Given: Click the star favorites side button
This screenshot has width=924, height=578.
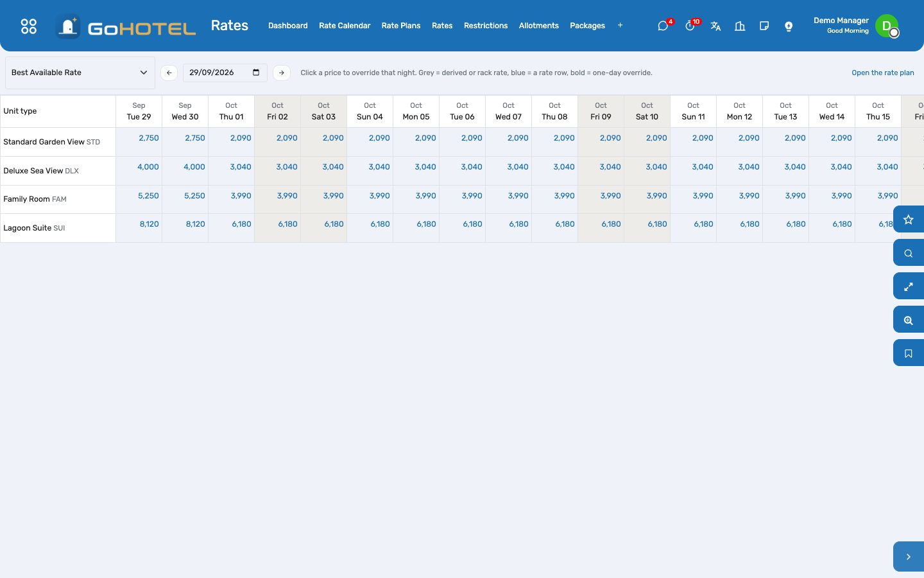Looking at the screenshot, I should click(x=909, y=220).
